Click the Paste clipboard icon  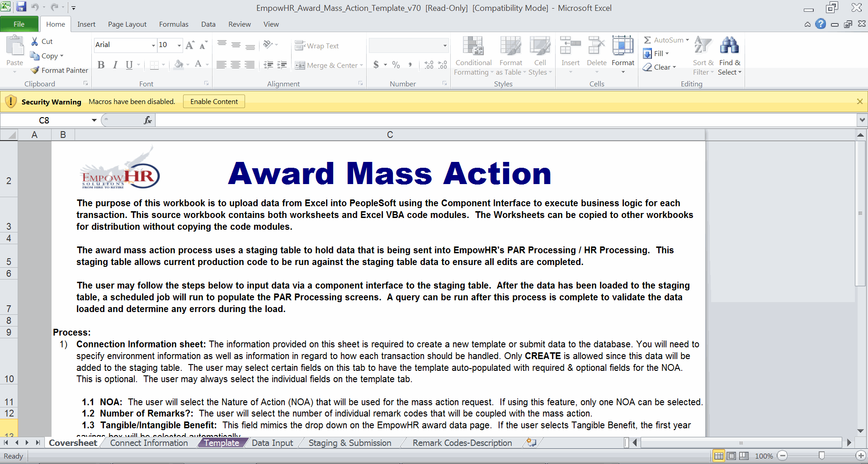pos(15,46)
